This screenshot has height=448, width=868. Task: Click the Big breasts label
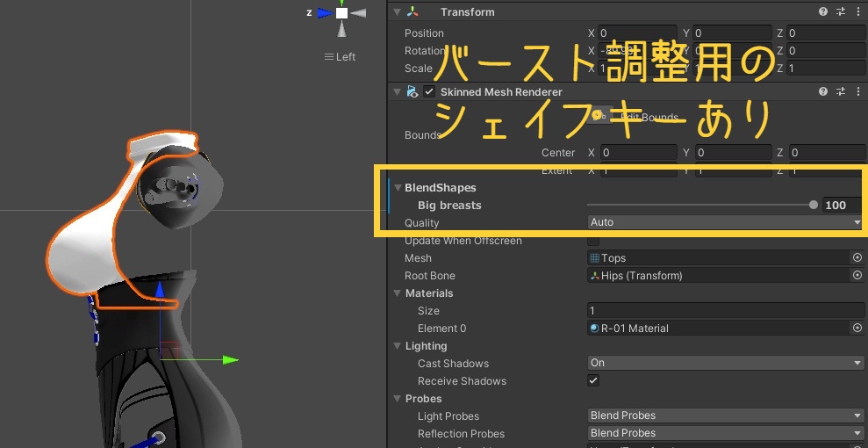[x=449, y=206]
